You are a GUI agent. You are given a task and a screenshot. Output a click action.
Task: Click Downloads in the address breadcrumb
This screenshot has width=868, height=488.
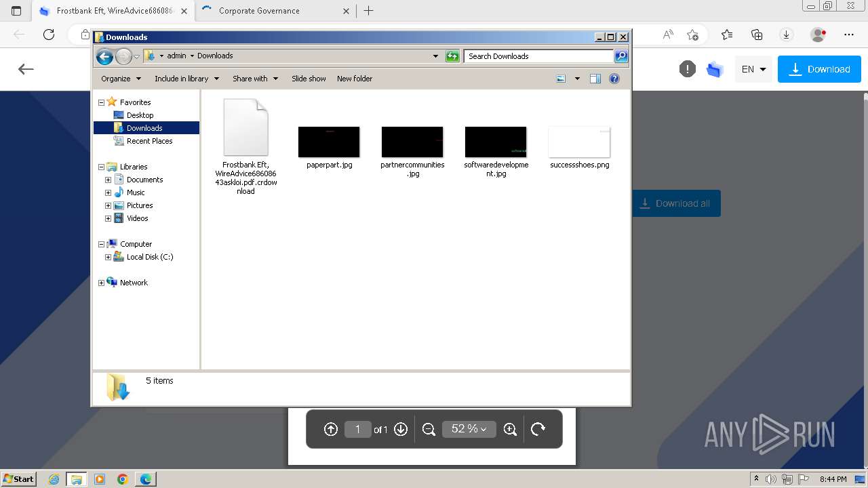coord(215,56)
